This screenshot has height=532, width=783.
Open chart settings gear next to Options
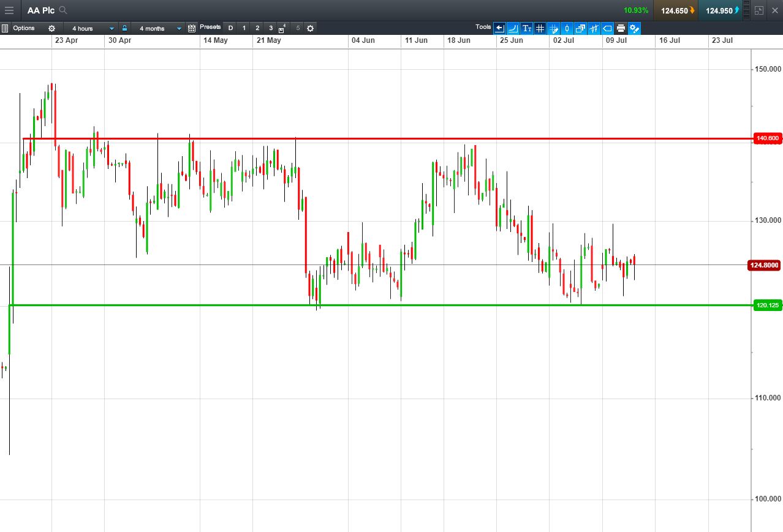[x=51, y=28]
